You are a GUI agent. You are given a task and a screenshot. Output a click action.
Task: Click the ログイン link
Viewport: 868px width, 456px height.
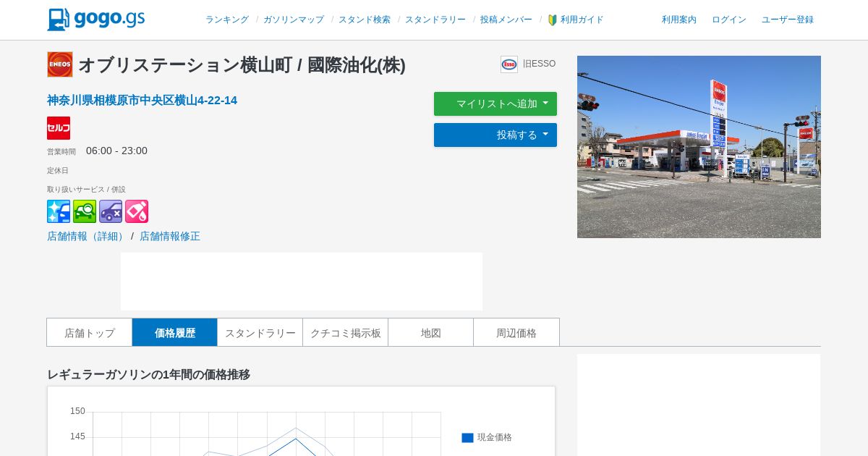[729, 20]
